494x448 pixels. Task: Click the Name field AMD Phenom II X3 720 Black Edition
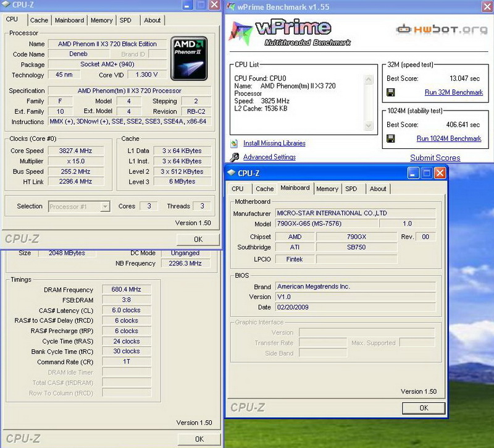107,44
